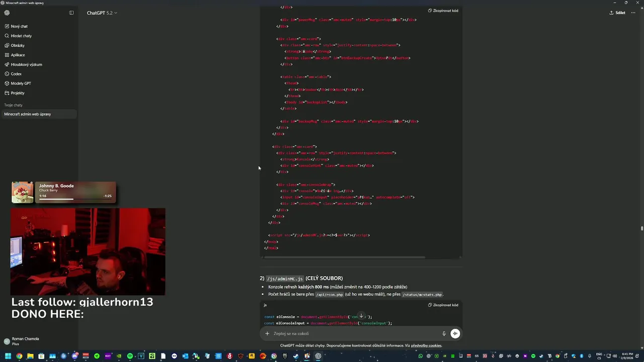
Task: Open File Explorer from the taskbar
Action: (x=30, y=356)
